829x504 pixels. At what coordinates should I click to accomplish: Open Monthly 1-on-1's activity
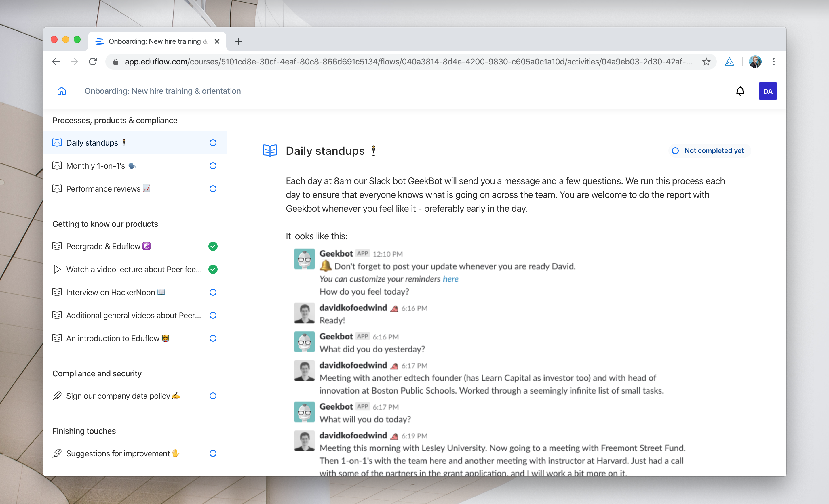135,166
